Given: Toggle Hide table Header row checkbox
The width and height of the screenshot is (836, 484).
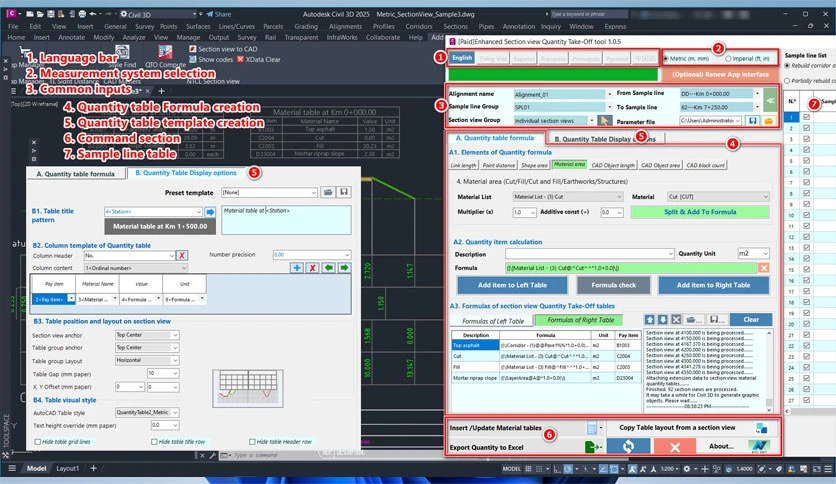Looking at the screenshot, I should pyautogui.click(x=252, y=441).
